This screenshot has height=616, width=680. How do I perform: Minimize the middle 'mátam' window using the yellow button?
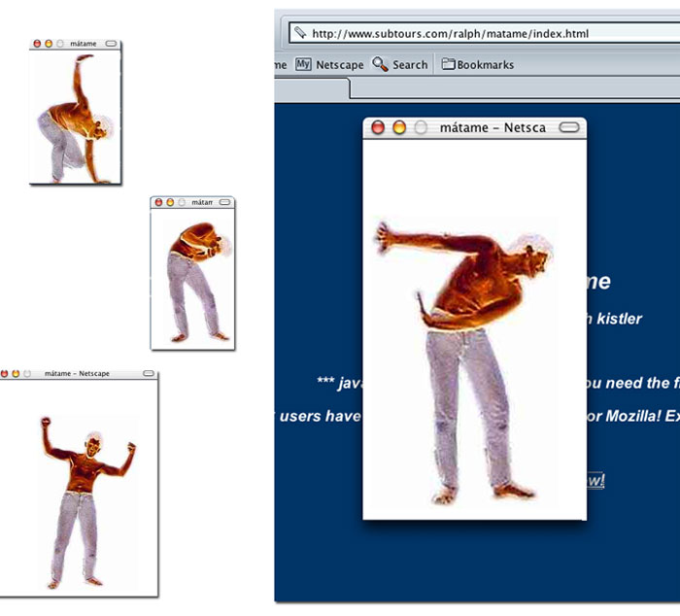click(170, 202)
